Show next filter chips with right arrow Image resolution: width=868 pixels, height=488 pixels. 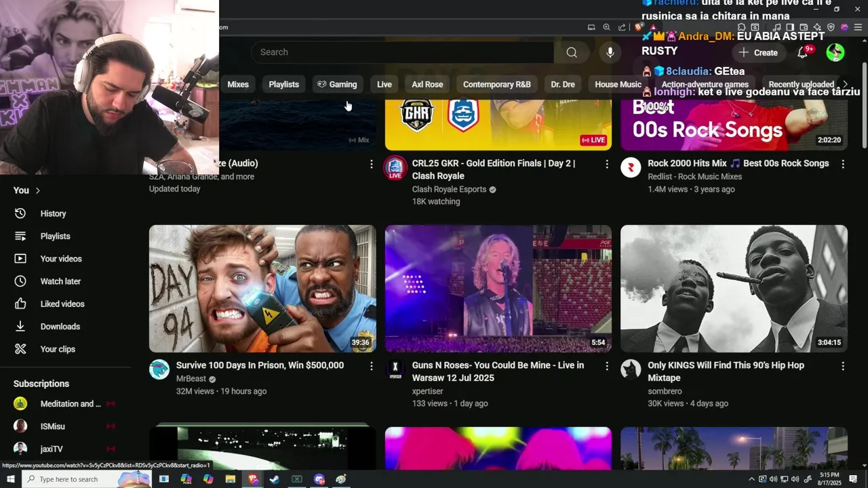pos(844,84)
